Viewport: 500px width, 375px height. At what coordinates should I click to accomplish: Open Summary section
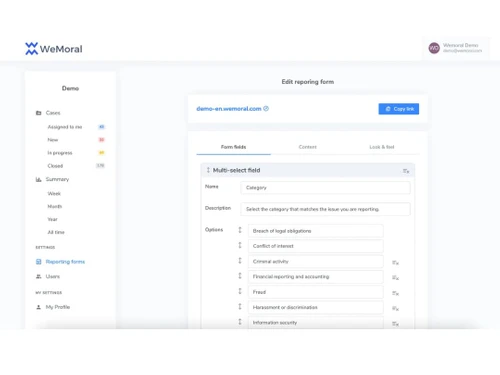pos(57,179)
